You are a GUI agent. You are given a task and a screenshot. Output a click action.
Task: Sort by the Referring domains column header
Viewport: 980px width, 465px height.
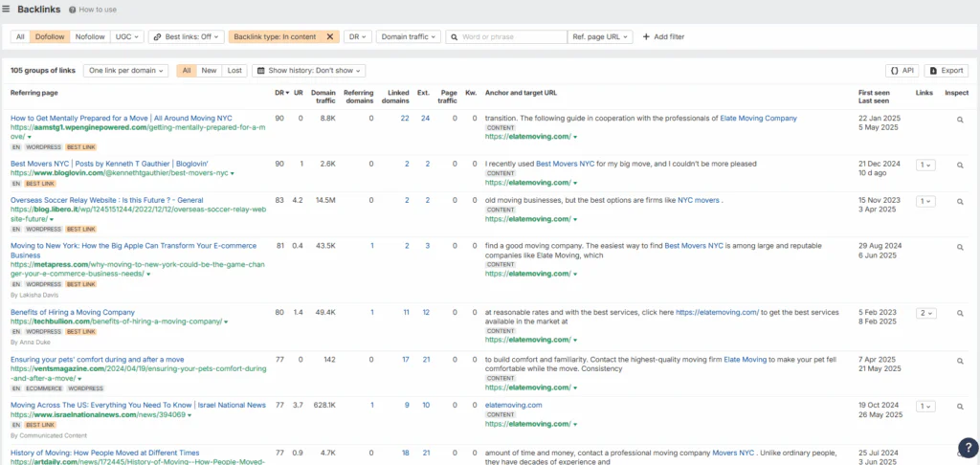point(359,97)
